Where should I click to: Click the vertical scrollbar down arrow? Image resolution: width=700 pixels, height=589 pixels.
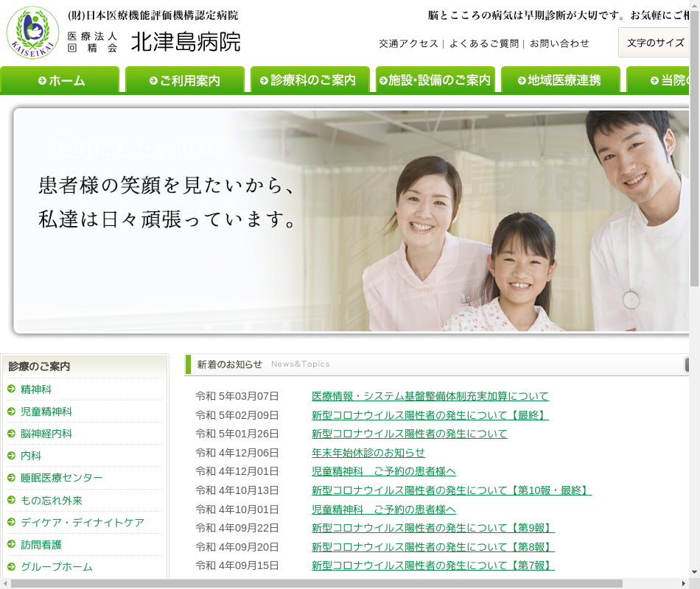[694, 572]
